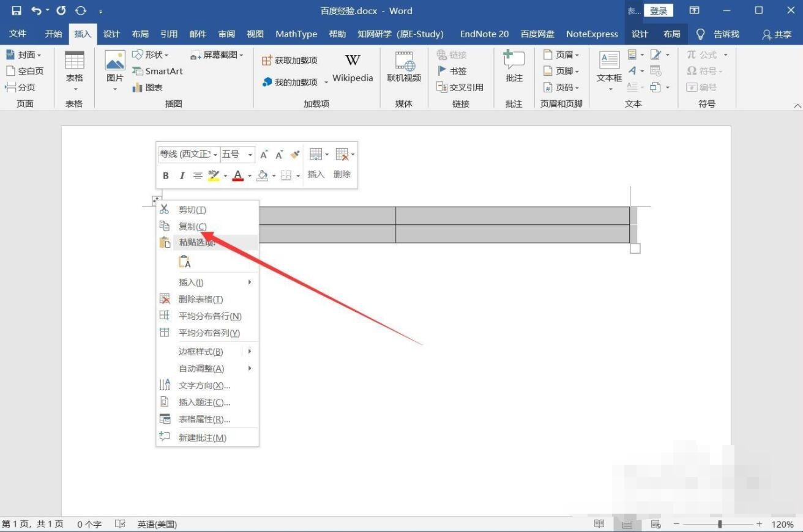Screen dimensions: 803x532
Task: Click Italic in mini toolbar
Action: [182, 175]
